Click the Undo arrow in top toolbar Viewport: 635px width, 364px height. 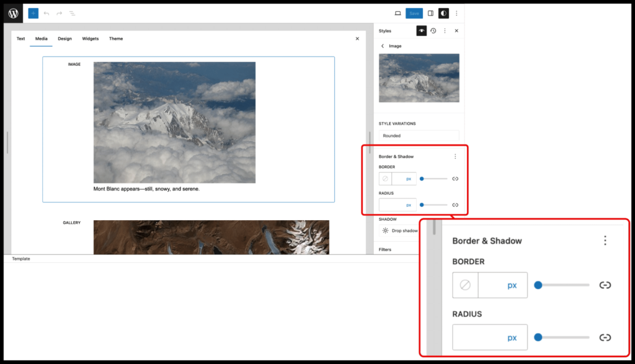click(x=47, y=13)
